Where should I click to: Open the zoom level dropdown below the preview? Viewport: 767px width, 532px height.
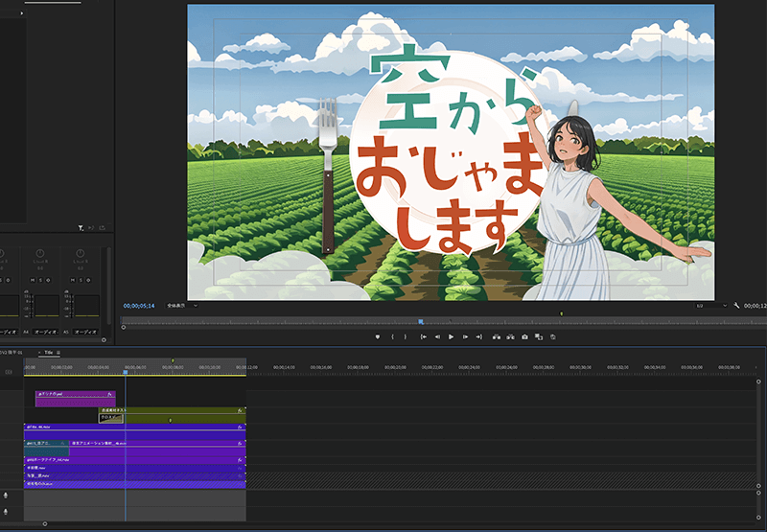point(180,305)
